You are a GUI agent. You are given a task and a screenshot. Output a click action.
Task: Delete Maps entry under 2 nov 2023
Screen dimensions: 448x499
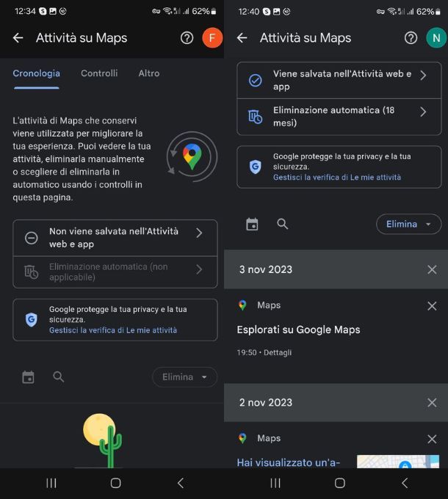click(x=432, y=439)
